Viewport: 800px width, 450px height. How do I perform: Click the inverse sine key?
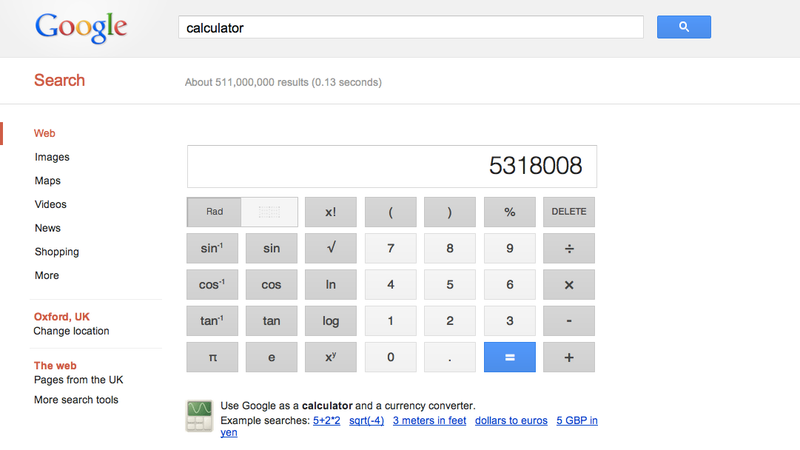212,248
